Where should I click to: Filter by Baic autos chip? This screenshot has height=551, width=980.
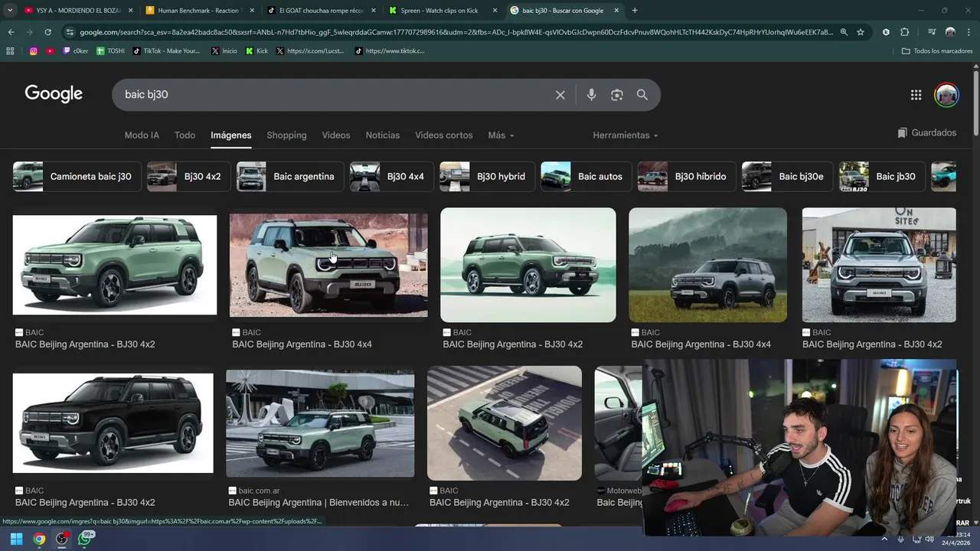click(586, 177)
